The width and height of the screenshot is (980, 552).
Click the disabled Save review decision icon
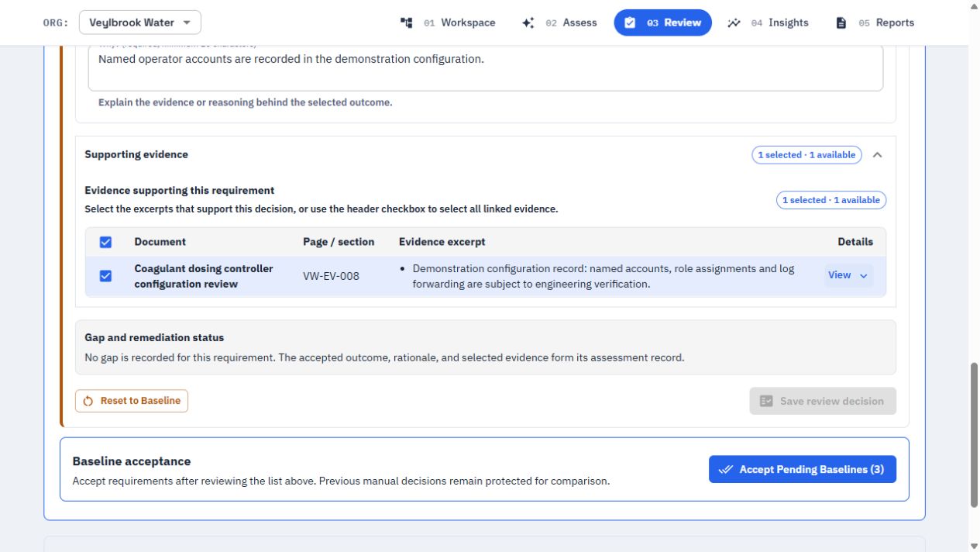766,401
